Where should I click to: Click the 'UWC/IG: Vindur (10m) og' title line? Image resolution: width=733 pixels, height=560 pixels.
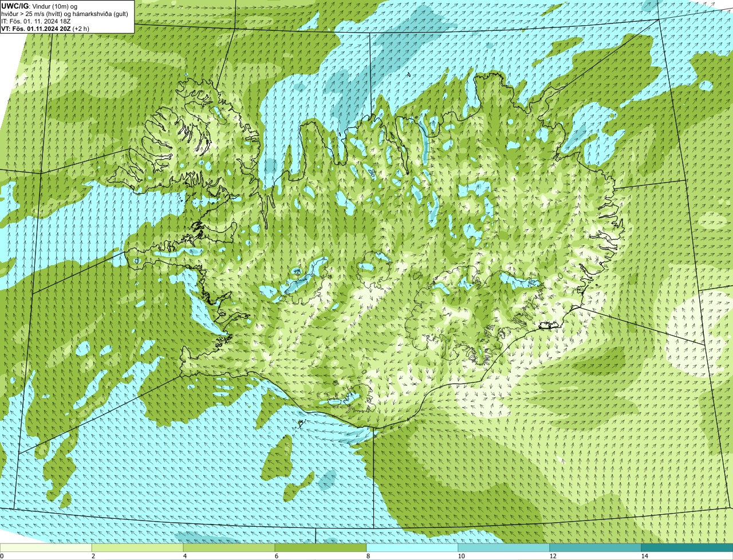tap(40, 6)
